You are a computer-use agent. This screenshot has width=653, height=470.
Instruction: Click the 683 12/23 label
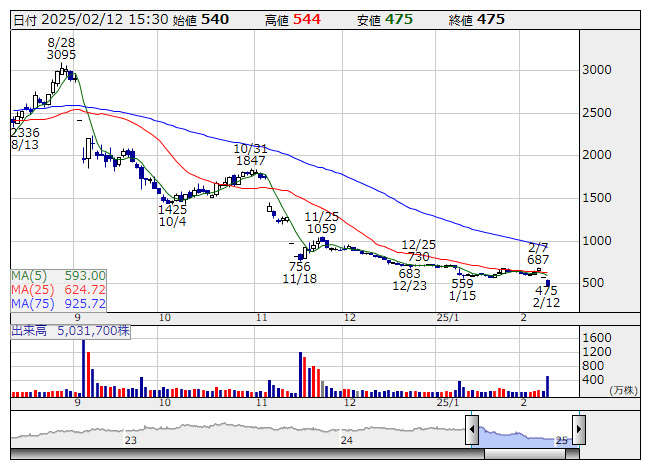pyautogui.click(x=409, y=279)
